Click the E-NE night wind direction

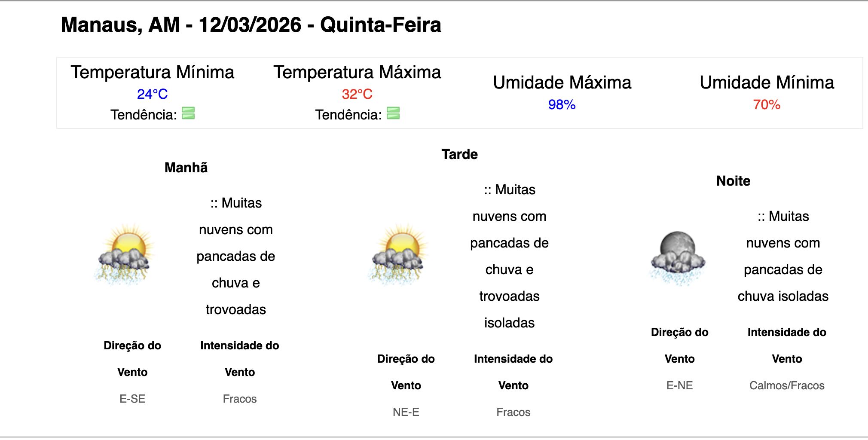click(679, 385)
